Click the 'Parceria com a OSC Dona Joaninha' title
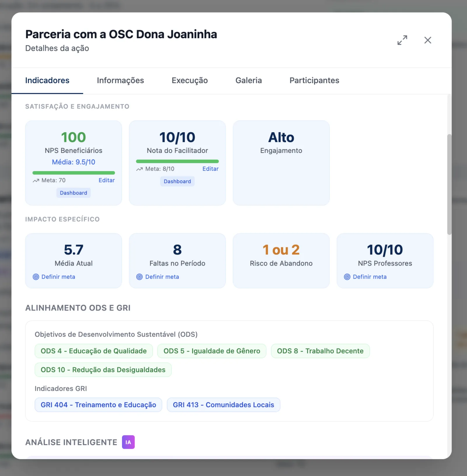 (121, 34)
